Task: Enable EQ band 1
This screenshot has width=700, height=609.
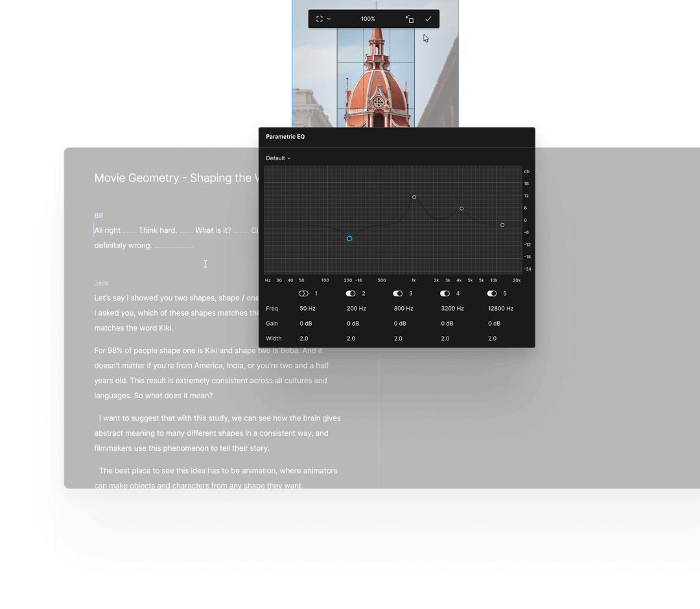Action: click(x=303, y=293)
